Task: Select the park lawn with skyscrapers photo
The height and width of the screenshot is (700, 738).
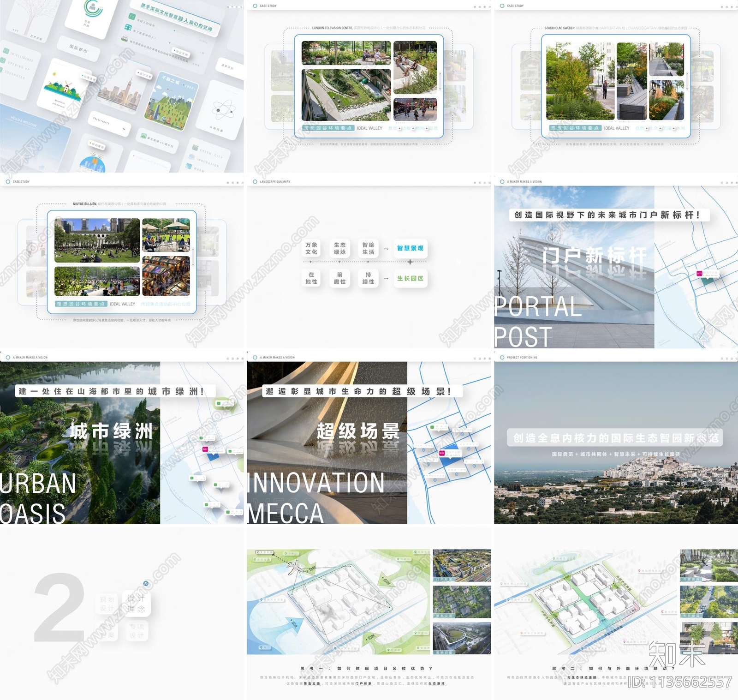Action: click(x=97, y=240)
